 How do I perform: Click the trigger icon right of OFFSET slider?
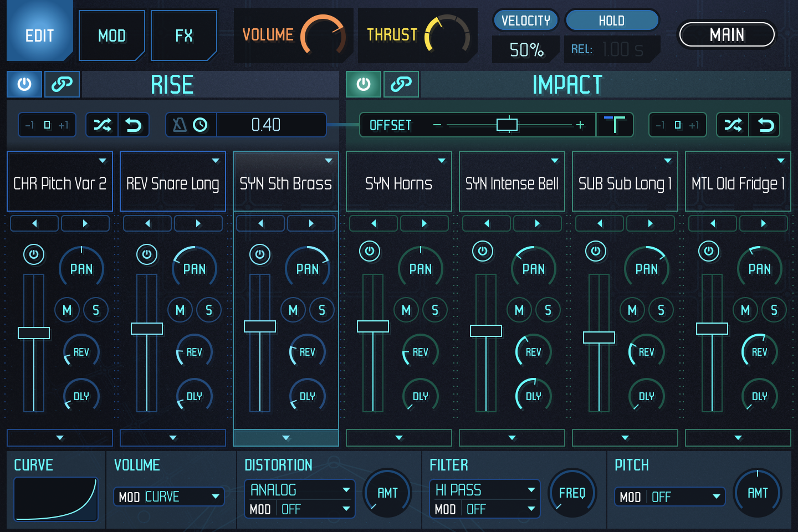point(615,125)
